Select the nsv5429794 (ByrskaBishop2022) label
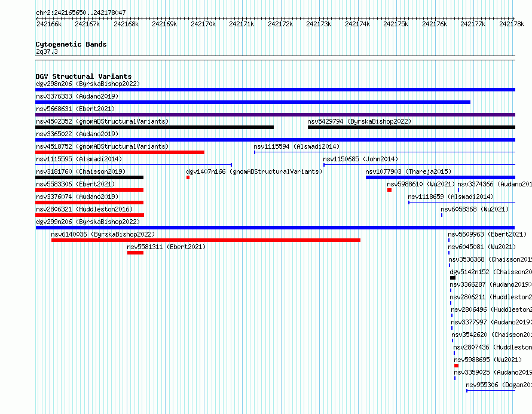 [x=359, y=121]
